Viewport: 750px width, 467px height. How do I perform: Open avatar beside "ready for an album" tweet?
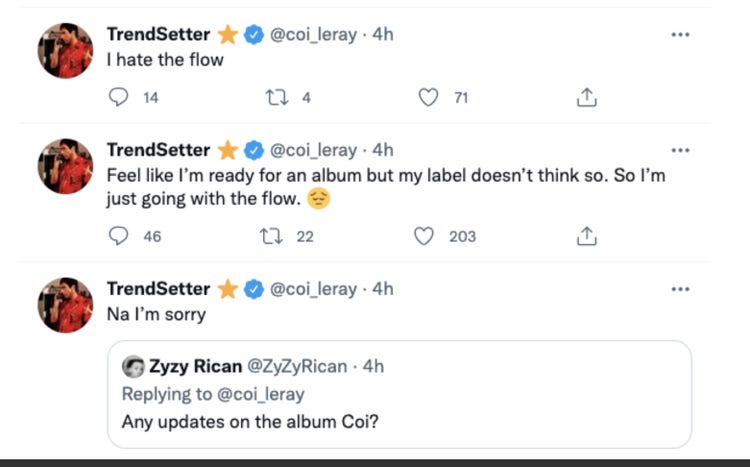point(65,166)
